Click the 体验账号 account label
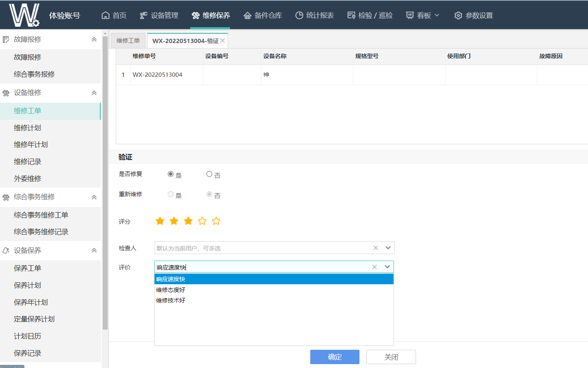Screen dimensions: 588x368 click(65, 16)
